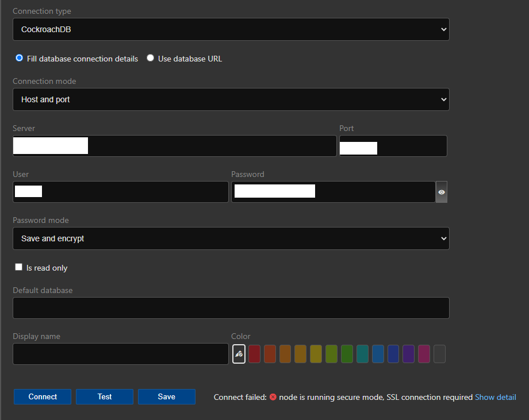Choose the pink magenta color swatch
This screenshot has height=420, width=529.
(424, 354)
